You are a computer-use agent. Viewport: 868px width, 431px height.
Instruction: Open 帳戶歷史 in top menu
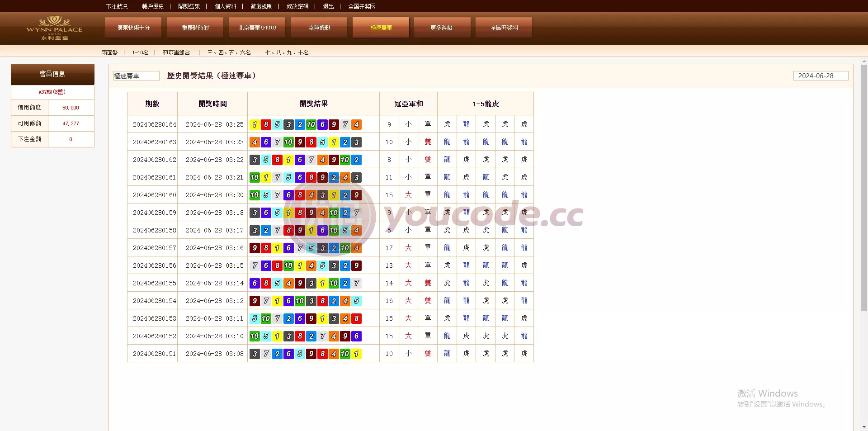(x=153, y=6)
